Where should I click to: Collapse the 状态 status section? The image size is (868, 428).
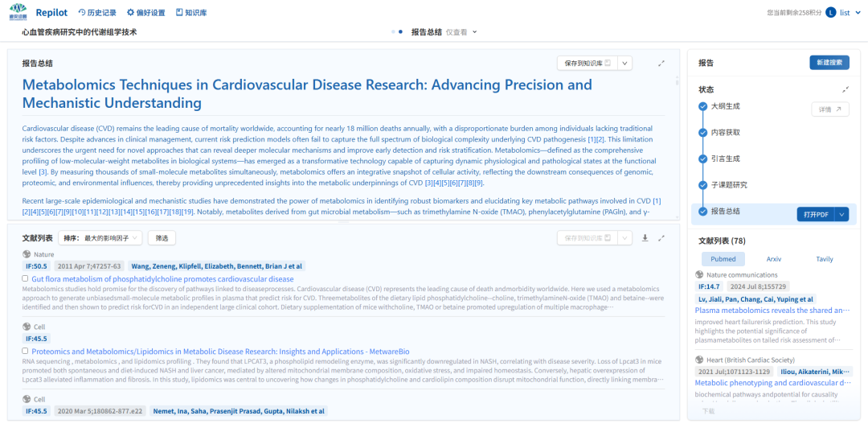coord(845,89)
